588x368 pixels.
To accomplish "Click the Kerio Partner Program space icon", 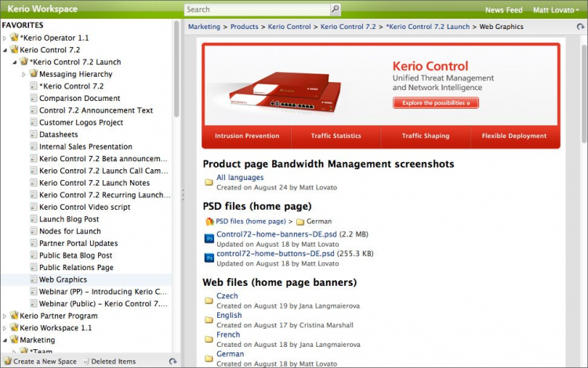I will [x=13, y=316].
